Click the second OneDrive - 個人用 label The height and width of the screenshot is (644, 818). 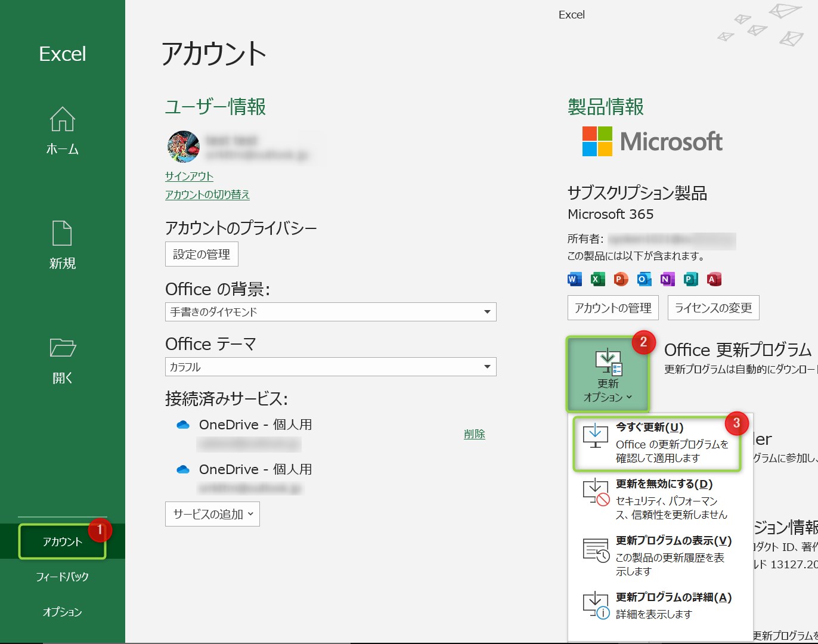(256, 469)
